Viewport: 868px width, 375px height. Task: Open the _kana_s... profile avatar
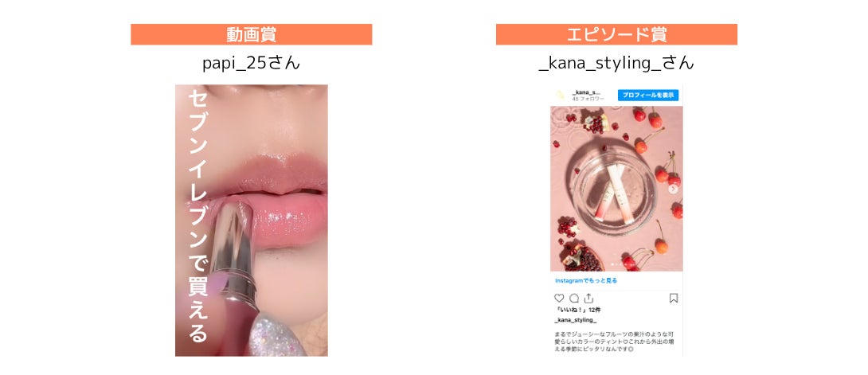click(560, 95)
